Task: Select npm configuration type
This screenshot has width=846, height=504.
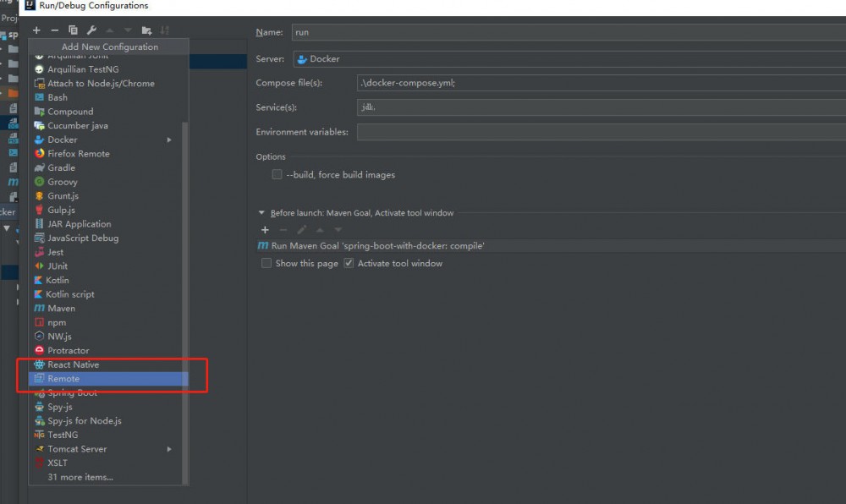Action: tap(108, 322)
